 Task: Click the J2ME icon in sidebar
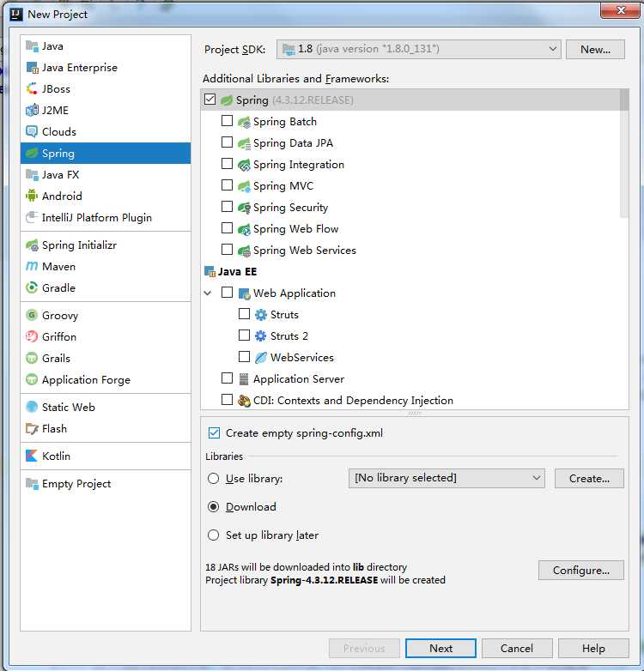click(32, 110)
